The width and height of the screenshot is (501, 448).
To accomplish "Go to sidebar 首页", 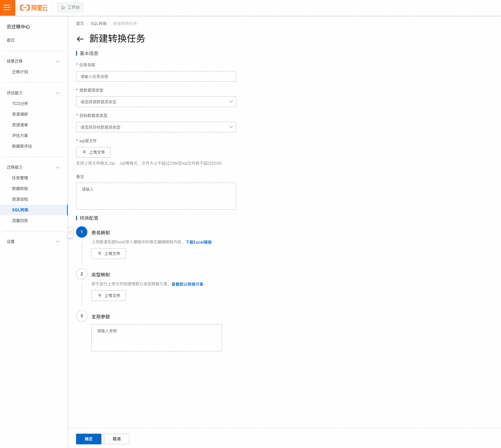I will tap(11, 40).
